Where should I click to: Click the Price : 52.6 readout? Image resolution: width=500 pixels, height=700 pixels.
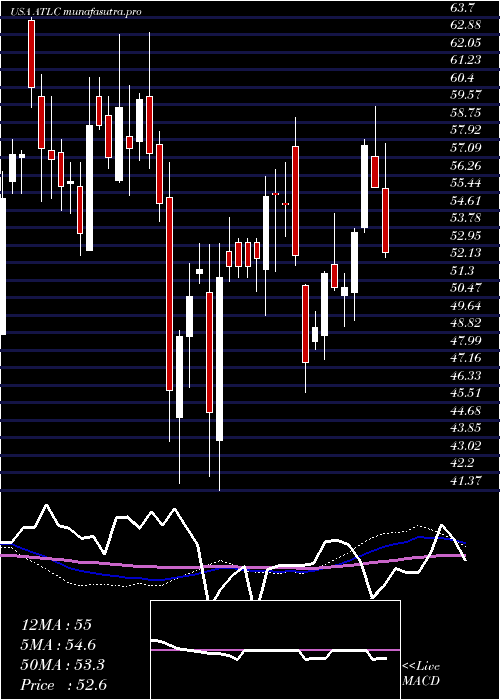[x=64, y=685]
